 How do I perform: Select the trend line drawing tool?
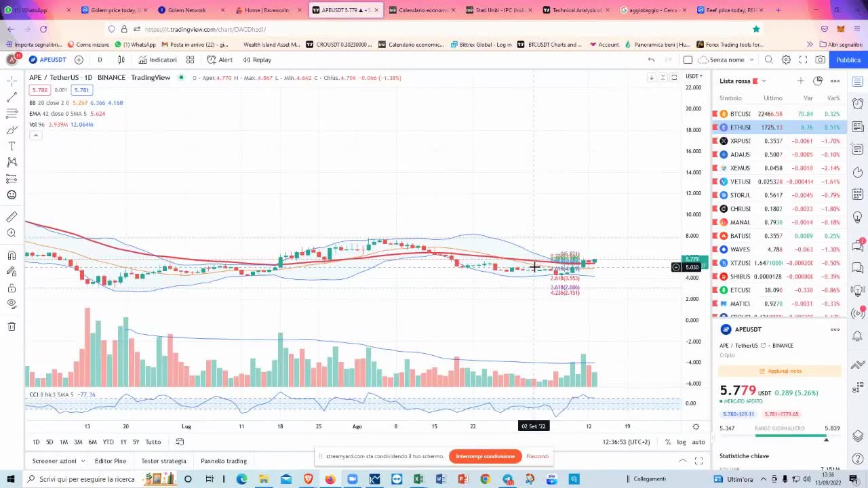[x=12, y=97]
